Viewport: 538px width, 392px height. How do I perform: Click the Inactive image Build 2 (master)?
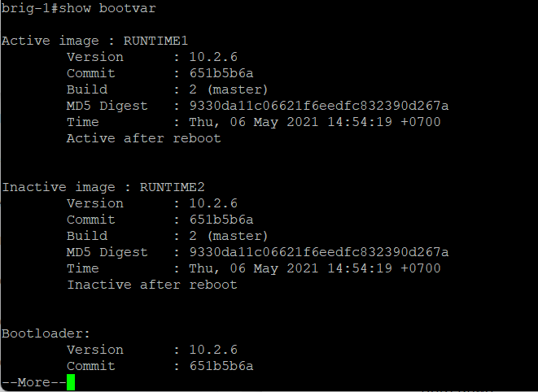click(228, 237)
